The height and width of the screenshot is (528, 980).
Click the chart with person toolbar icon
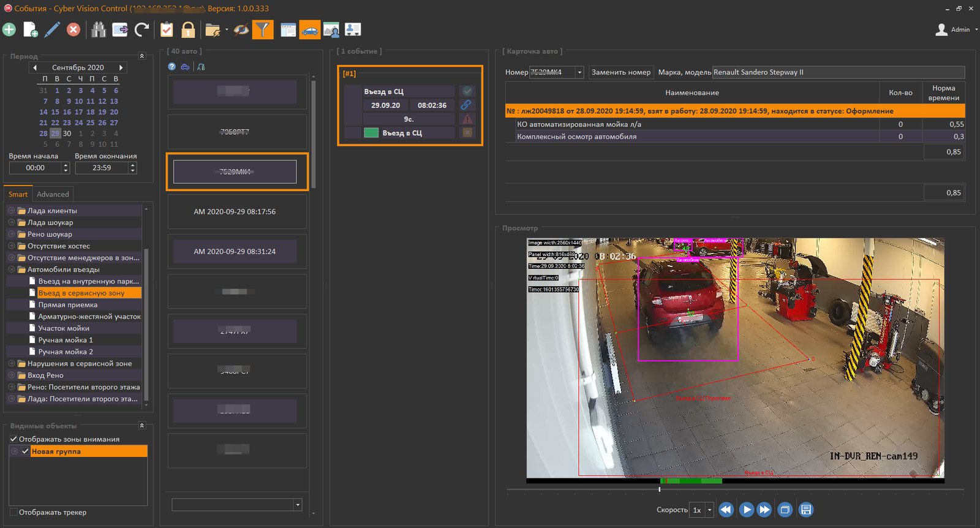(x=331, y=29)
